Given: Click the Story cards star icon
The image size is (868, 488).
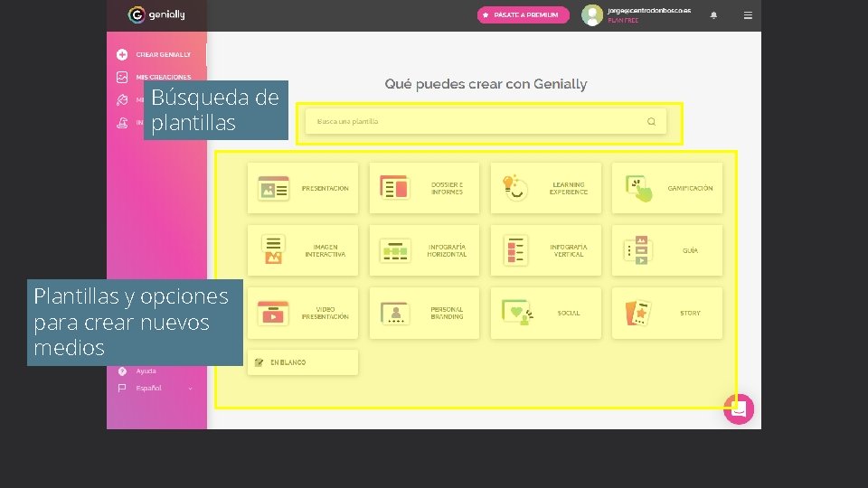Looking at the screenshot, I should pyautogui.click(x=637, y=314).
